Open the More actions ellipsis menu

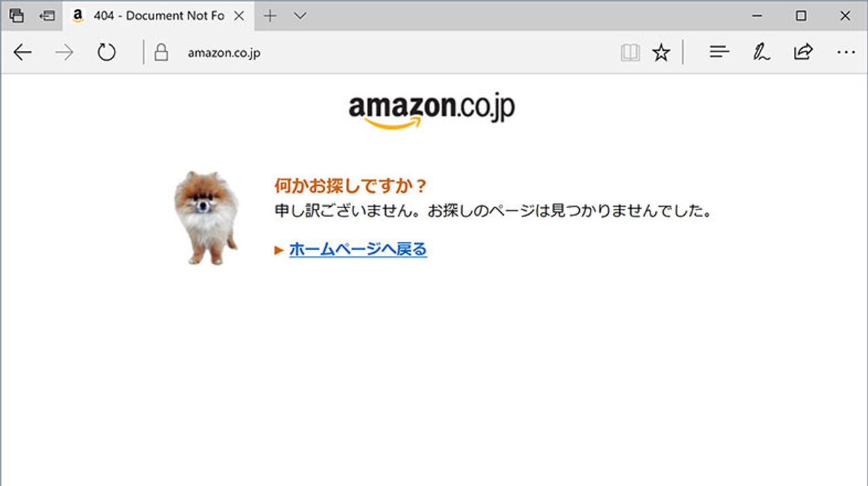(x=846, y=52)
